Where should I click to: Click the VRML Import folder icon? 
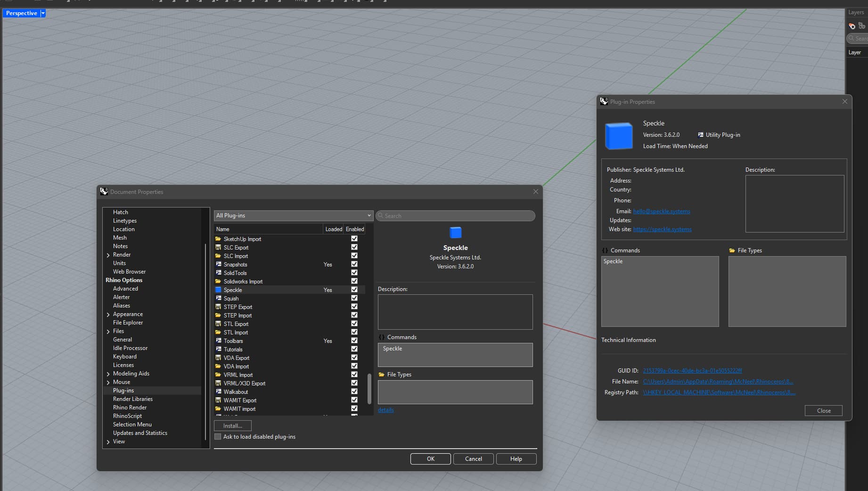(x=218, y=374)
